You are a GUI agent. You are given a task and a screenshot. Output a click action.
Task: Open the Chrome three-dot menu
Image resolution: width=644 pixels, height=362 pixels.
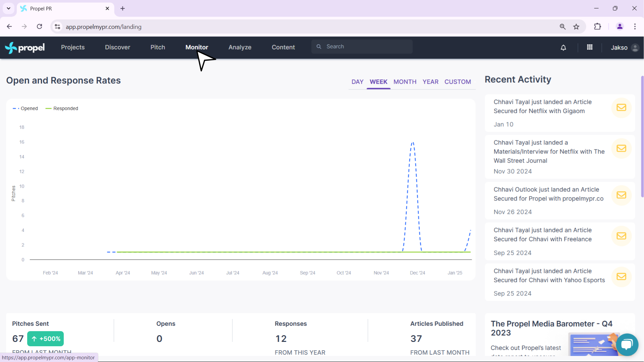[635, 26]
